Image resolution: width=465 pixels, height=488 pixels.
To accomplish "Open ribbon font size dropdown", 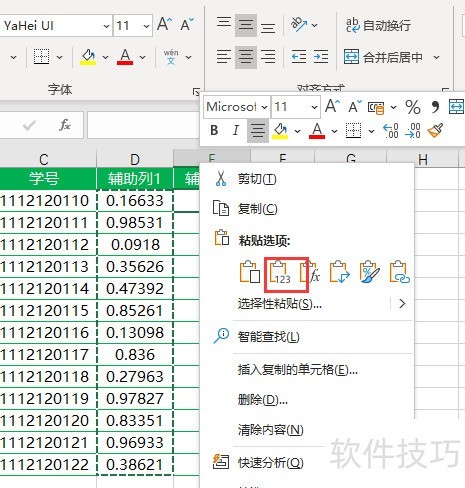I will coord(146,26).
